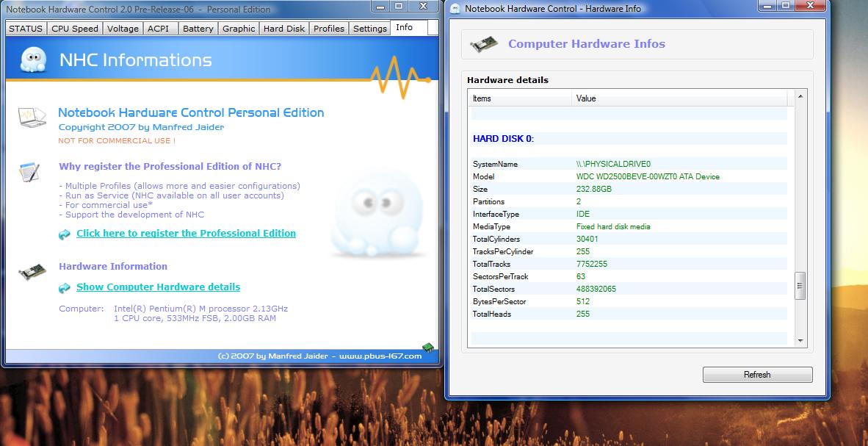Select the Partitions row
This screenshot has width=868, height=446.
pos(629,201)
